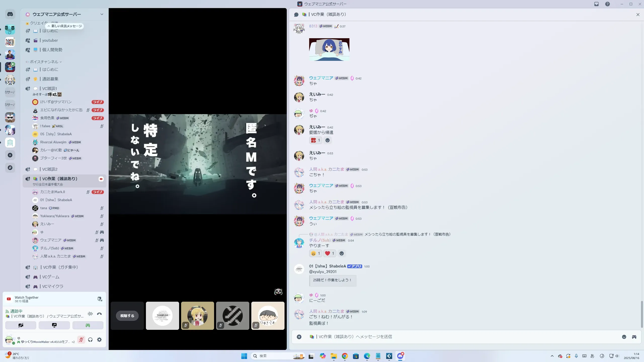Open emoji picker in message box

[624, 337]
